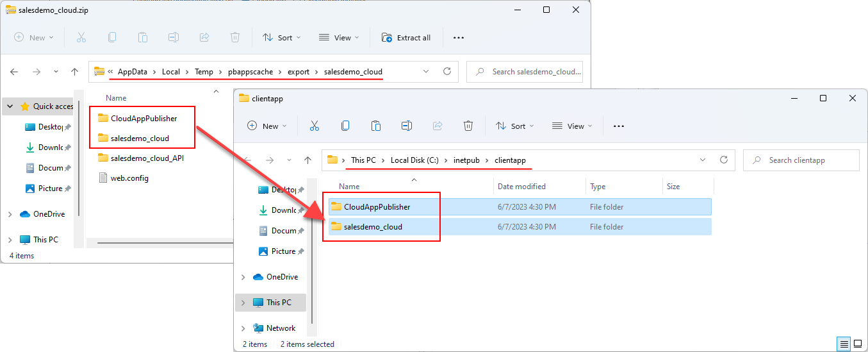The height and width of the screenshot is (352, 868).
Task: Open New dropdown in clientapp window
Action: (268, 126)
